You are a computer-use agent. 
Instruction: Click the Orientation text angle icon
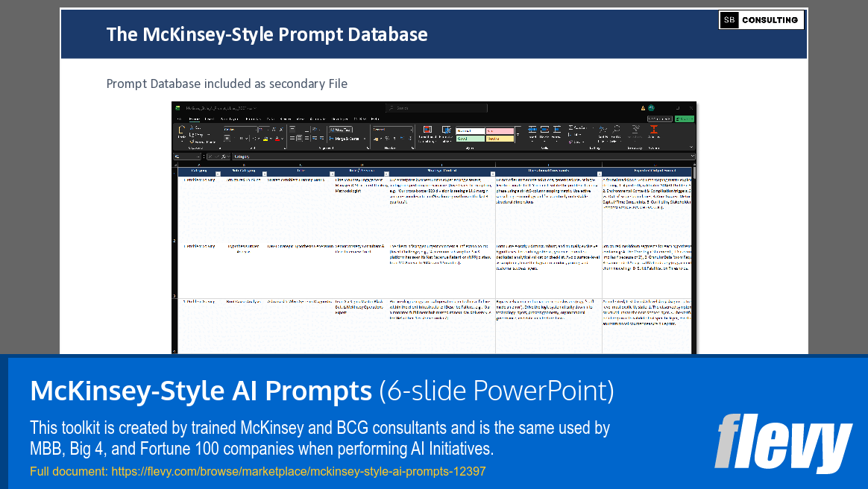pyautogui.click(x=315, y=130)
